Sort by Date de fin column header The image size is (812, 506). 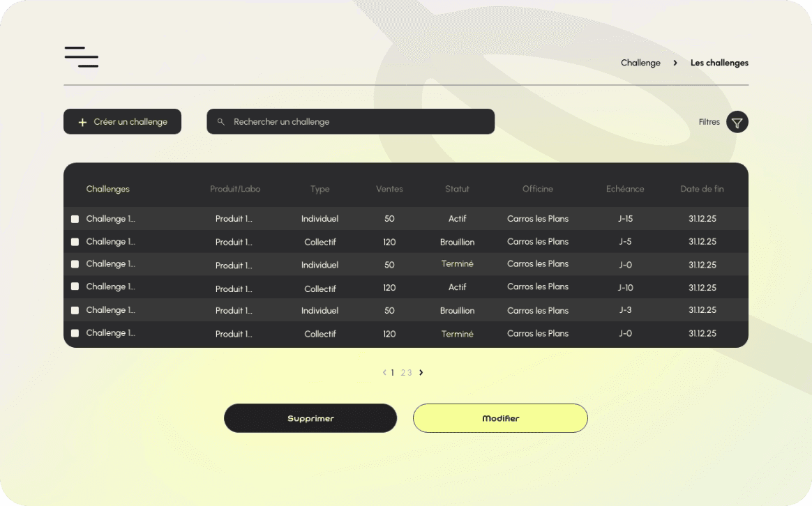click(702, 189)
